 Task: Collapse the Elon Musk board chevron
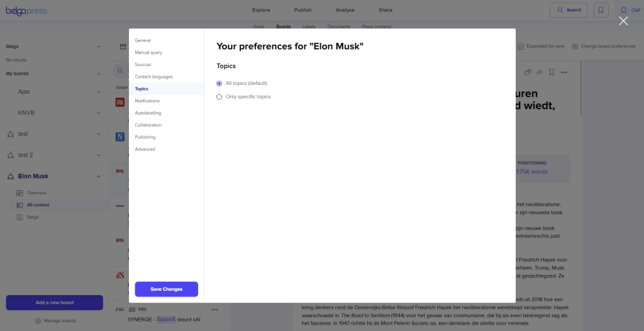click(x=98, y=176)
